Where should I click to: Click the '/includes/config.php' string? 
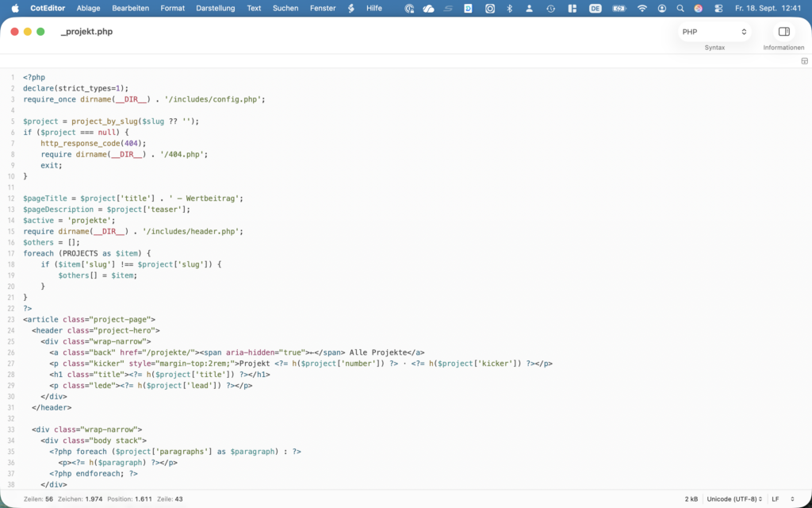point(213,99)
